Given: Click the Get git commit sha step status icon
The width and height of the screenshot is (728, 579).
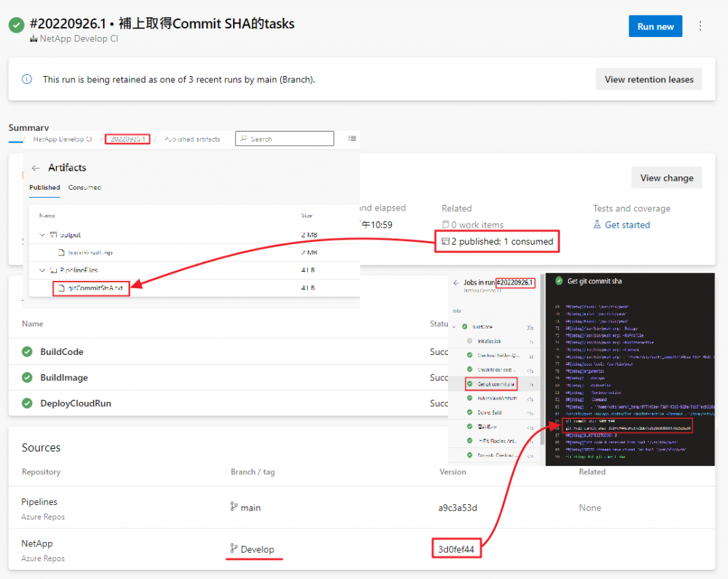Looking at the screenshot, I should (470, 384).
